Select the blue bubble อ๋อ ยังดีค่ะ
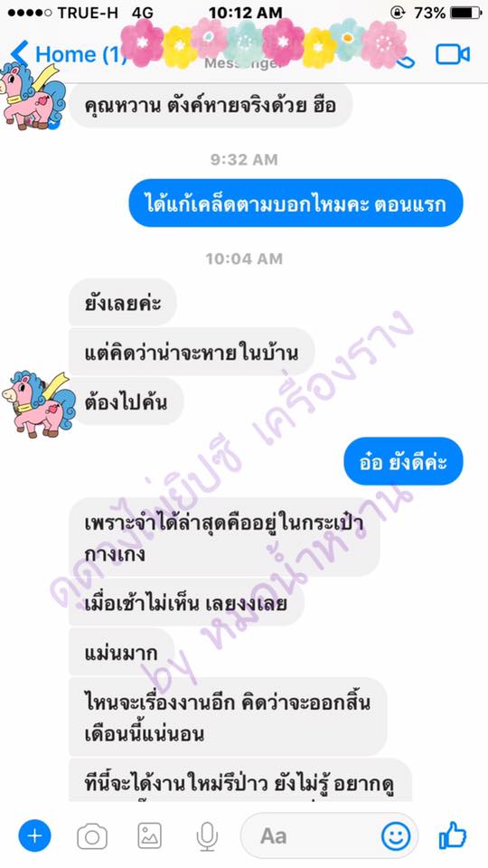The width and height of the screenshot is (488, 868). tap(403, 461)
